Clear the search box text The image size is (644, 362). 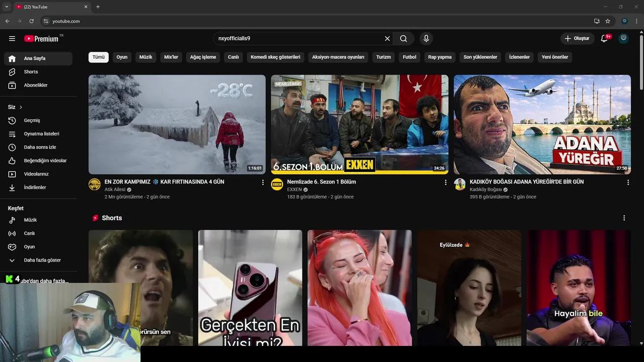387,39
